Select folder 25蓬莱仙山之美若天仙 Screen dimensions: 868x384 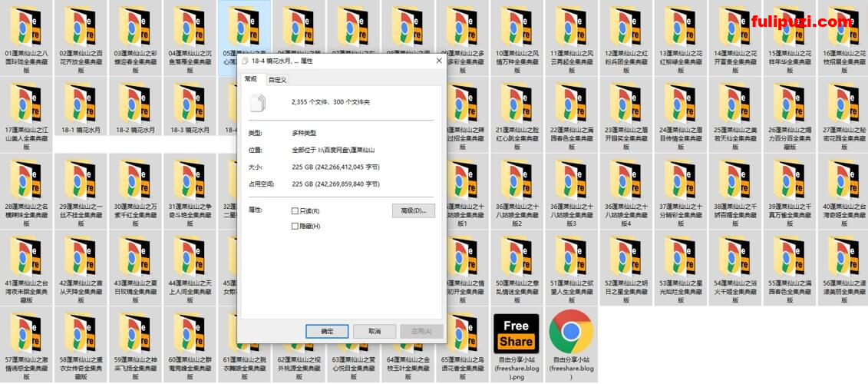[734, 114]
